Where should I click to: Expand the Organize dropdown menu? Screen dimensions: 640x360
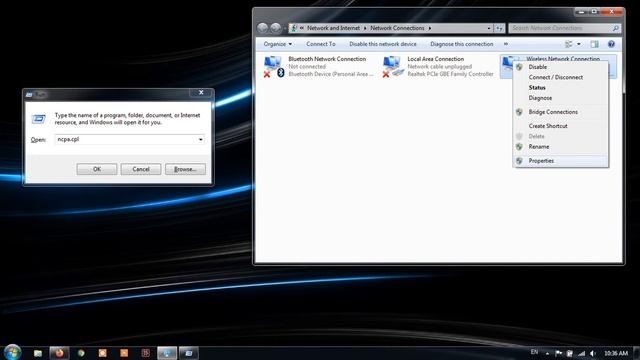(x=278, y=44)
